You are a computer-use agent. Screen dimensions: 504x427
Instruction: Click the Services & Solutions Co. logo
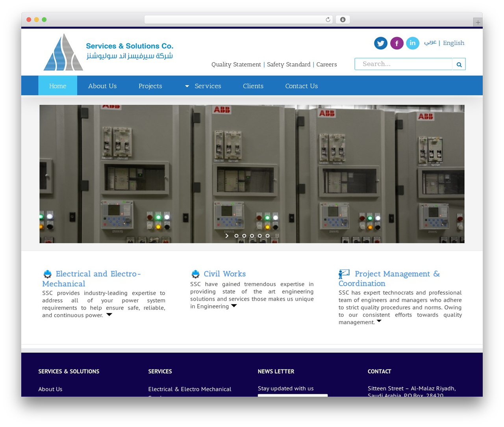(108, 52)
